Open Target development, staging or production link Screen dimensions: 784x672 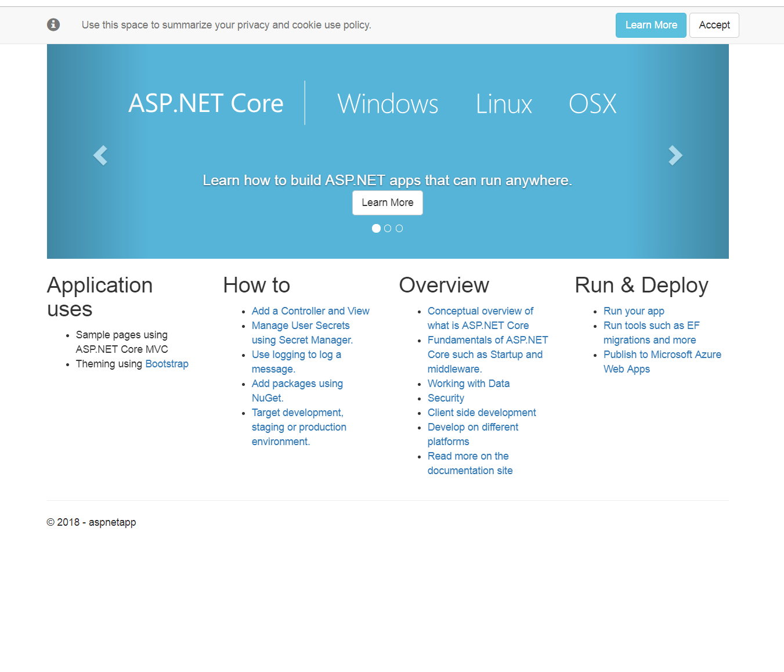click(299, 427)
